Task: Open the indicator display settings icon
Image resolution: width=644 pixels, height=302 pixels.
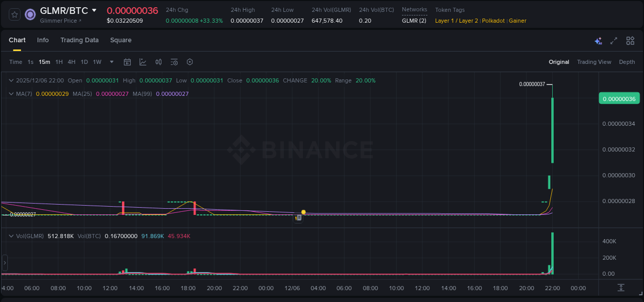Action: (174, 62)
